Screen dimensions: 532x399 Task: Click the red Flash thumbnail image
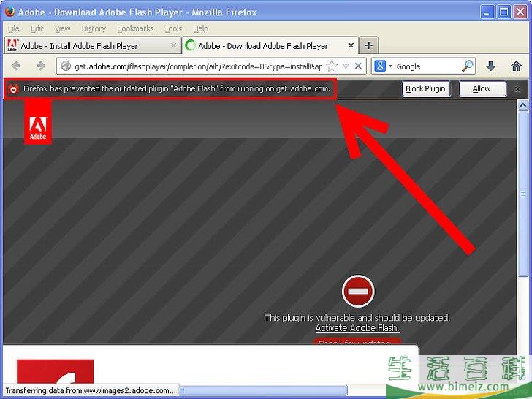55,371
